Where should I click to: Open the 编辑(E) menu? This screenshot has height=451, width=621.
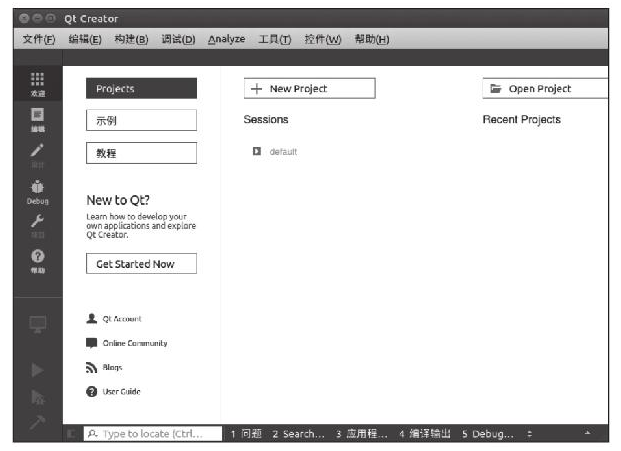click(85, 39)
